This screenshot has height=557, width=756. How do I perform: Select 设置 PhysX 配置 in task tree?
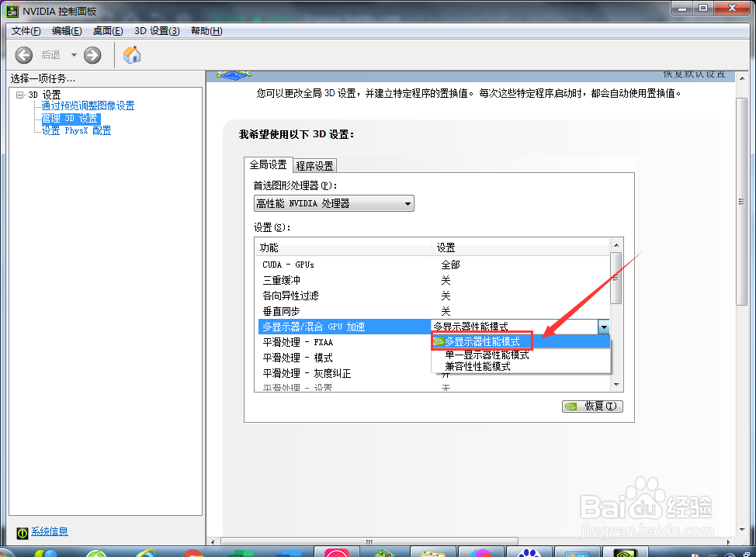coord(76,130)
